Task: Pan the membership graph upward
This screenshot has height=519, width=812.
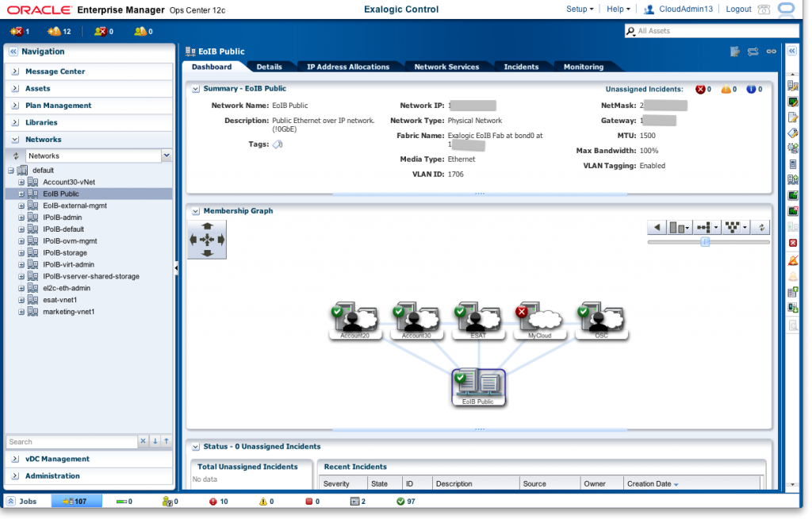Action: [x=207, y=226]
